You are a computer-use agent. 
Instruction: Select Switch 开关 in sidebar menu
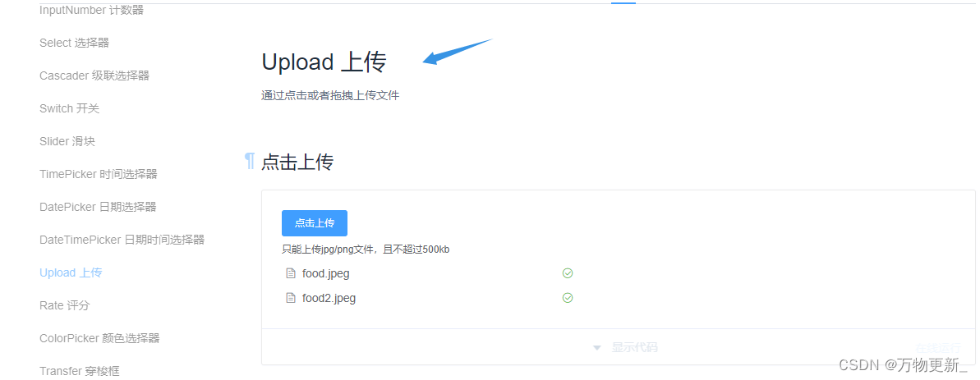tap(69, 108)
